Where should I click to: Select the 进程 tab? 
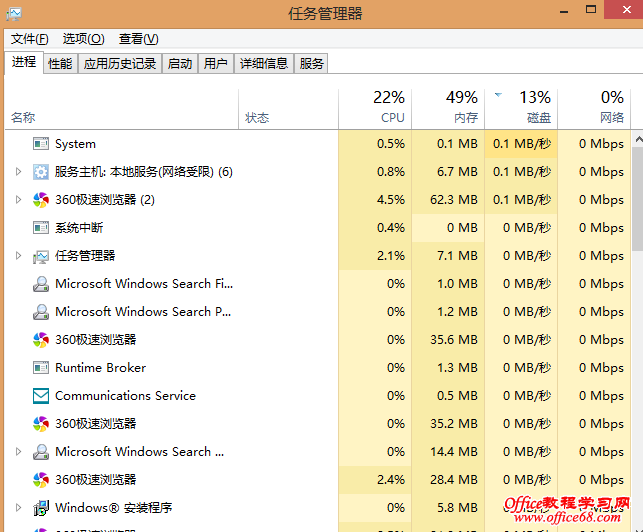24,62
